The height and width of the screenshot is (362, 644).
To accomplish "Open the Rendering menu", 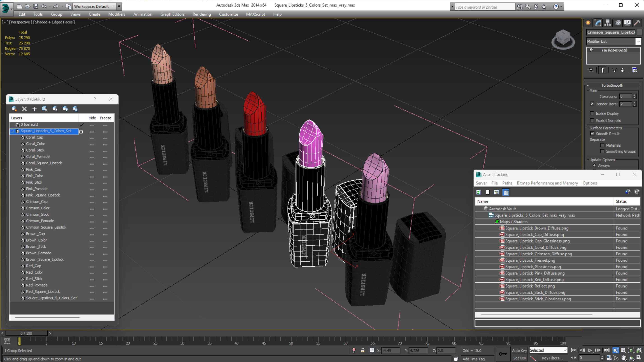I will click(202, 14).
